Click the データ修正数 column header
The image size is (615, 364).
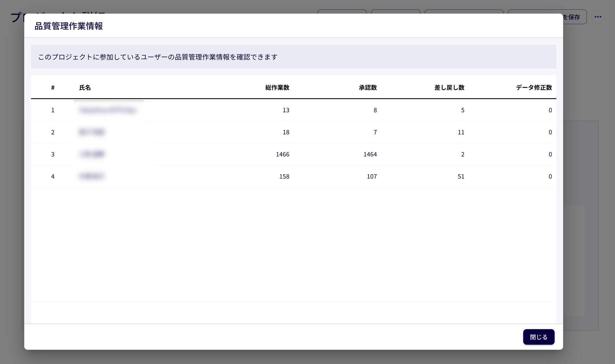534,88
